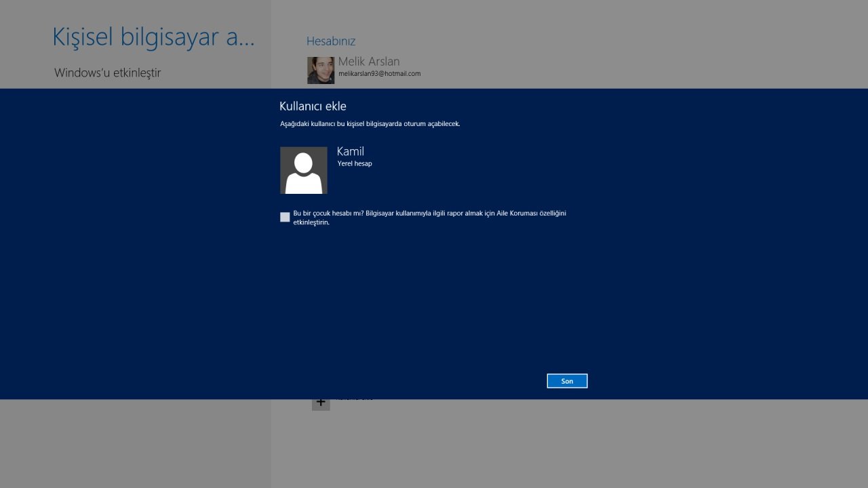Click the Aile Koruması description text

429,218
